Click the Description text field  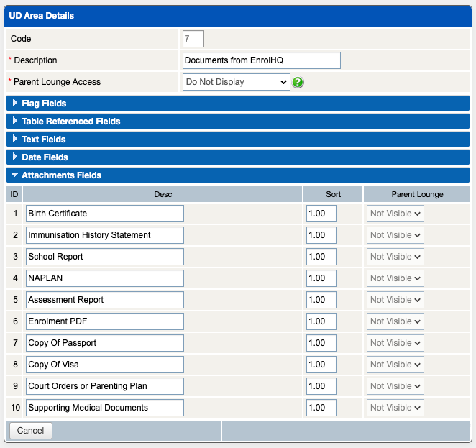point(261,60)
